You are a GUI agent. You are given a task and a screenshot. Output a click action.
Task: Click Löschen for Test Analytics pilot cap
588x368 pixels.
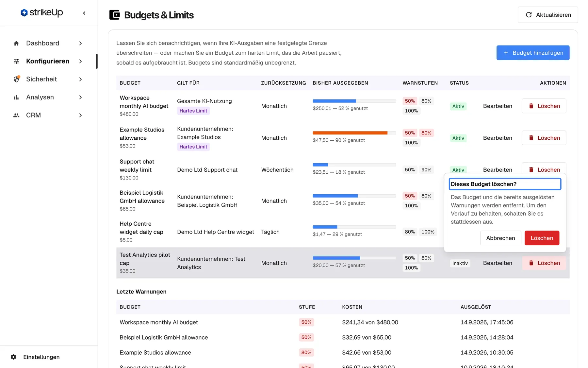pyautogui.click(x=544, y=263)
